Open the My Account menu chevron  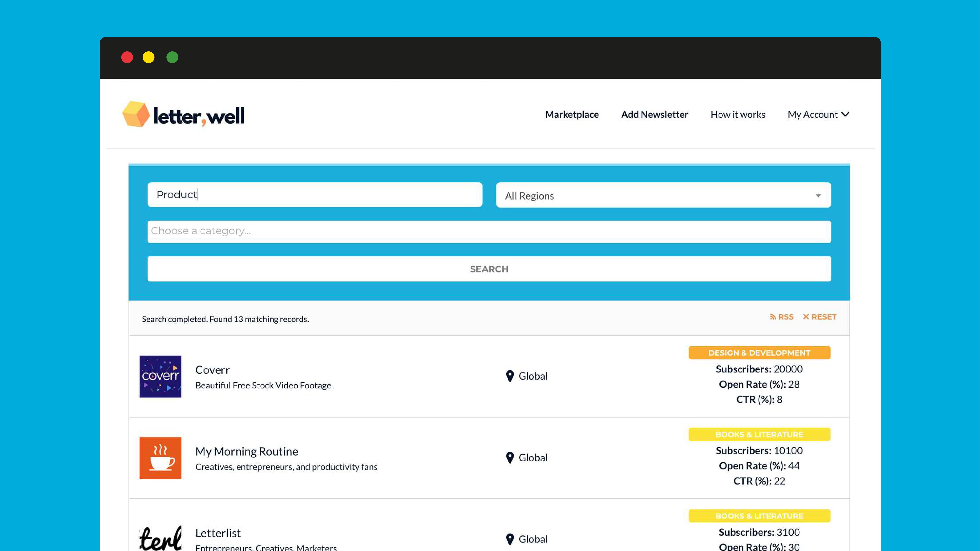[x=845, y=114]
